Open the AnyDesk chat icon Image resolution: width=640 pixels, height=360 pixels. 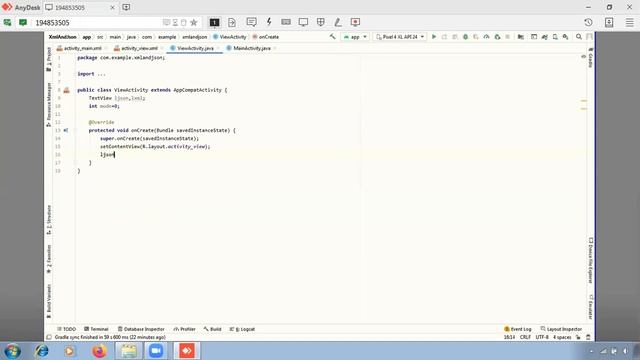coord(251,22)
